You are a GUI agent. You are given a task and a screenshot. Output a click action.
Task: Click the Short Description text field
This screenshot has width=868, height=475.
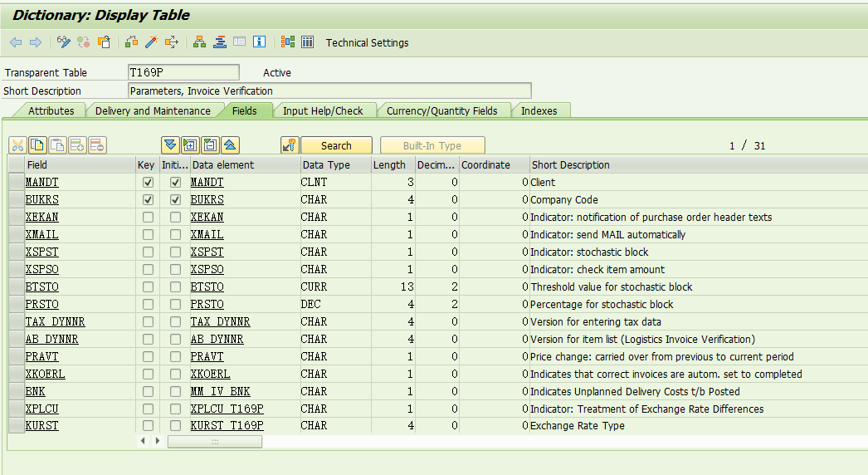[329, 91]
